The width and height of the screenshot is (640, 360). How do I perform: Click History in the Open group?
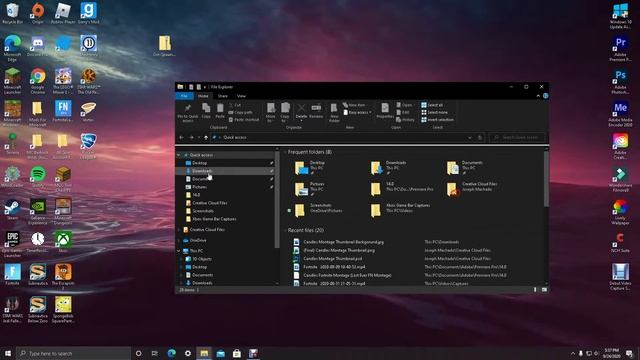point(405,120)
